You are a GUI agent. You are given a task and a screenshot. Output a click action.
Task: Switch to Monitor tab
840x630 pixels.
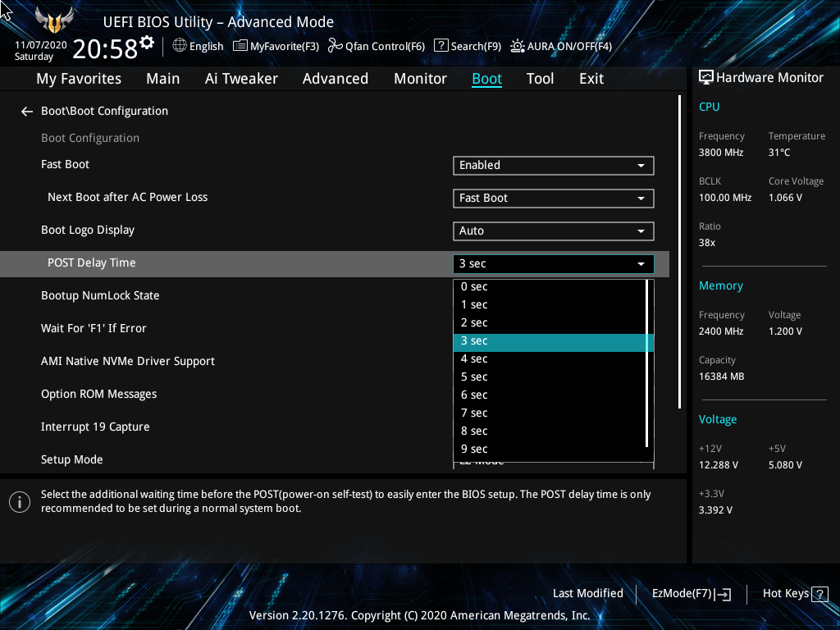[421, 79]
